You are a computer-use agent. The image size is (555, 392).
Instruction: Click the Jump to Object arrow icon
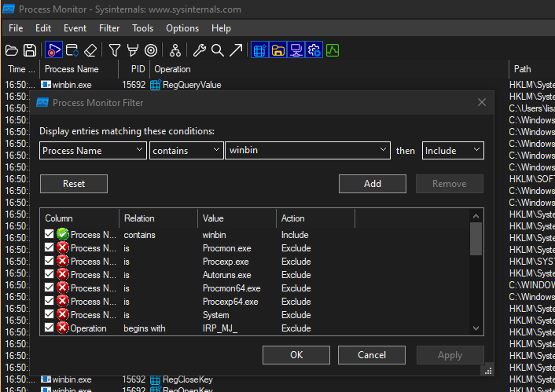click(236, 50)
